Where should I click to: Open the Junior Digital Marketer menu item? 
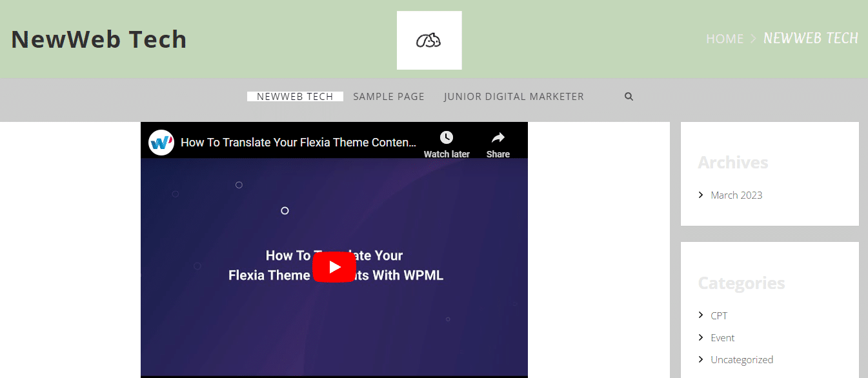point(514,97)
